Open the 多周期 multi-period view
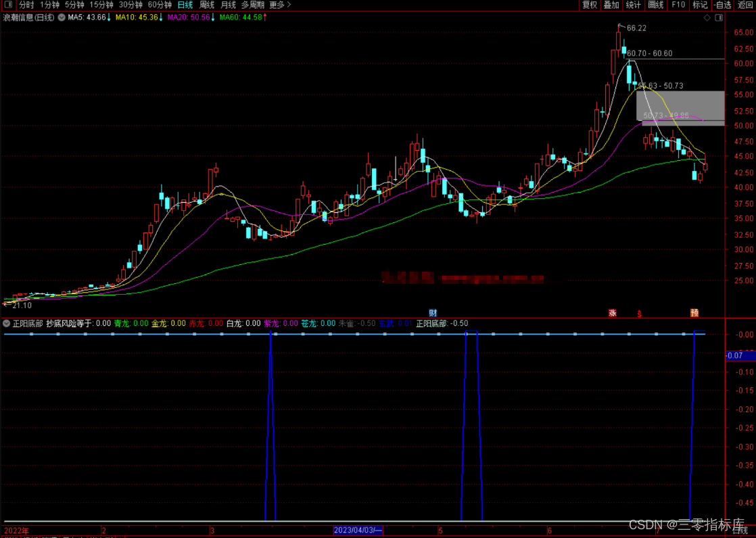 pos(253,5)
